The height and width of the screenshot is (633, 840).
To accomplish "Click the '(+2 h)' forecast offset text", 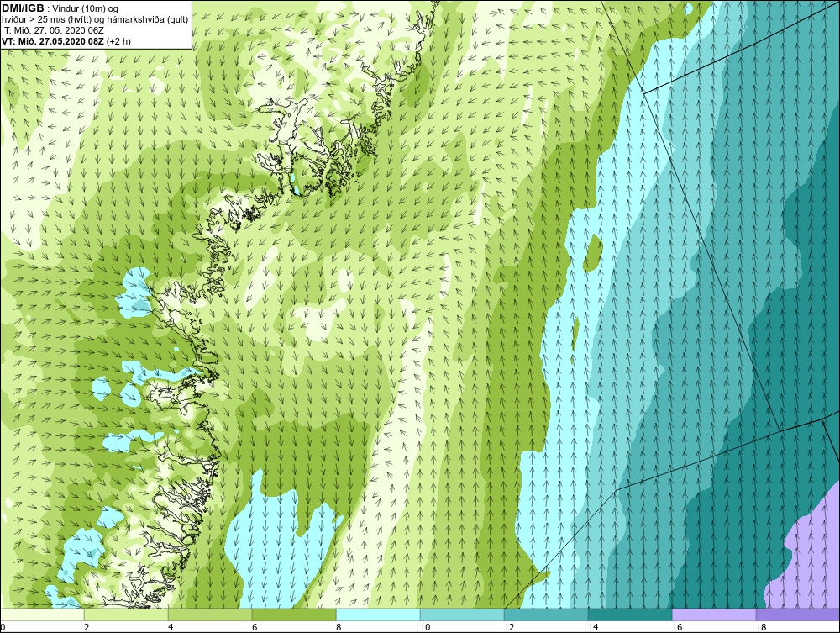I will click(119, 41).
